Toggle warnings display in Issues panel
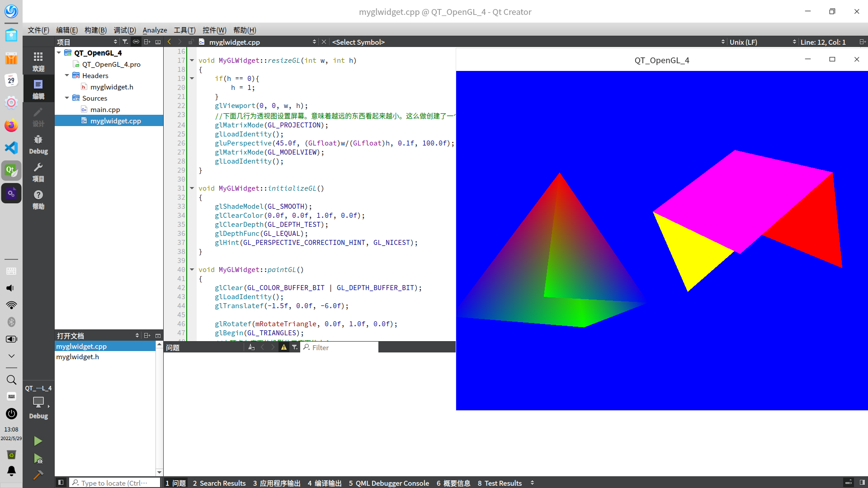 283,347
